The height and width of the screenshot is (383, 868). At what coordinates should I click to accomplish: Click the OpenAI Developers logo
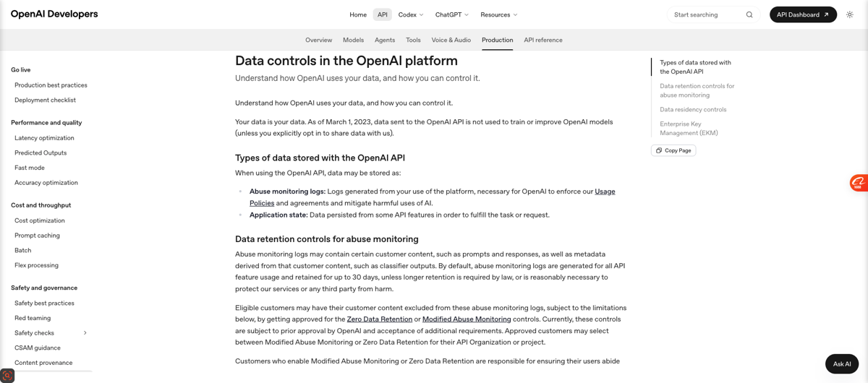54,14
